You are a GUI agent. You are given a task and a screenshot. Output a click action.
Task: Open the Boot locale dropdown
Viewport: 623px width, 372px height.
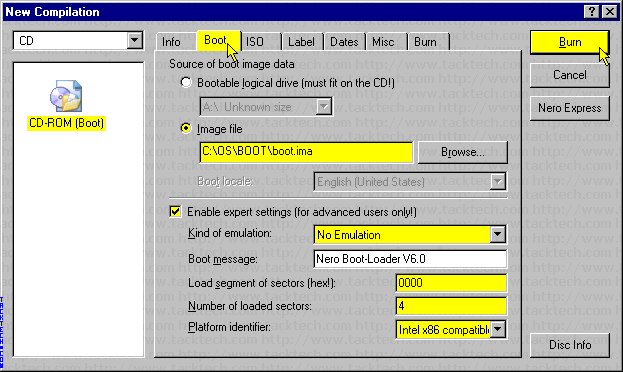(497, 182)
